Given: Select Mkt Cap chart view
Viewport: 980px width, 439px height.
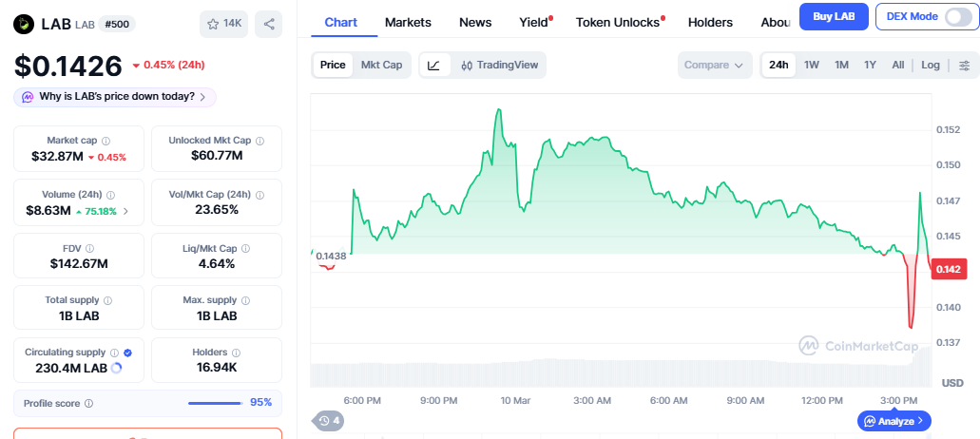Looking at the screenshot, I should (381, 65).
